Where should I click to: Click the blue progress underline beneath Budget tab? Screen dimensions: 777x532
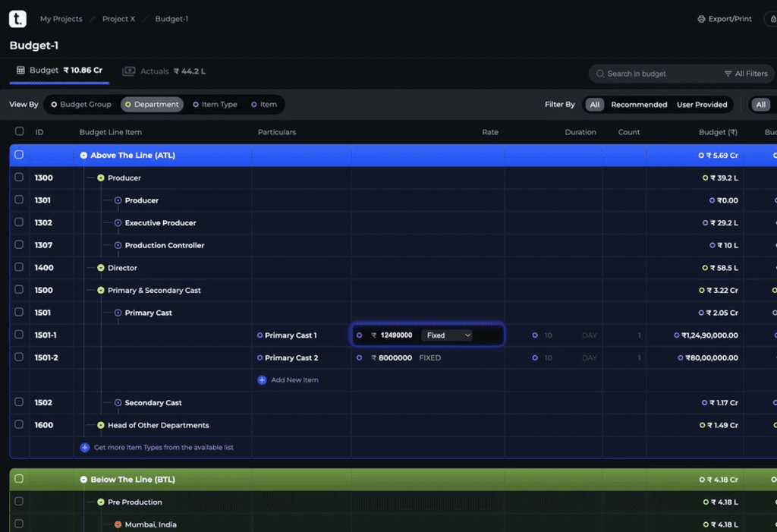click(58, 83)
